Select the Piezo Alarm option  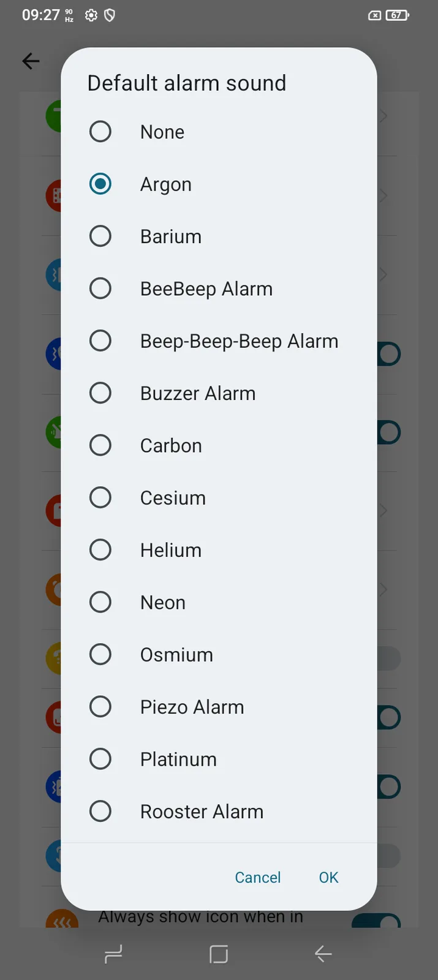[100, 707]
